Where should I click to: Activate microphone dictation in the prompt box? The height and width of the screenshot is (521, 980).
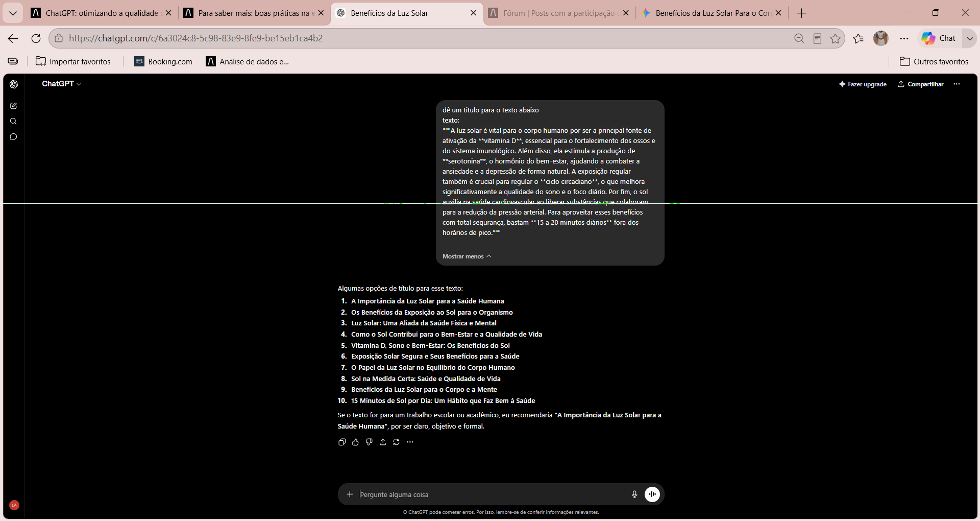coord(634,494)
